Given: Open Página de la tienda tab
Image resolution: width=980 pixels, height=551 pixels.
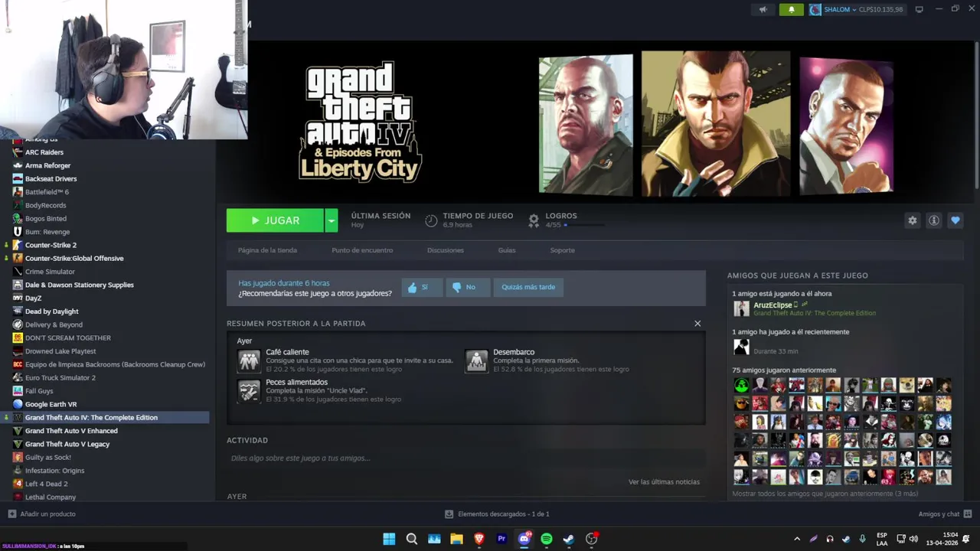Looking at the screenshot, I should click(x=267, y=250).
